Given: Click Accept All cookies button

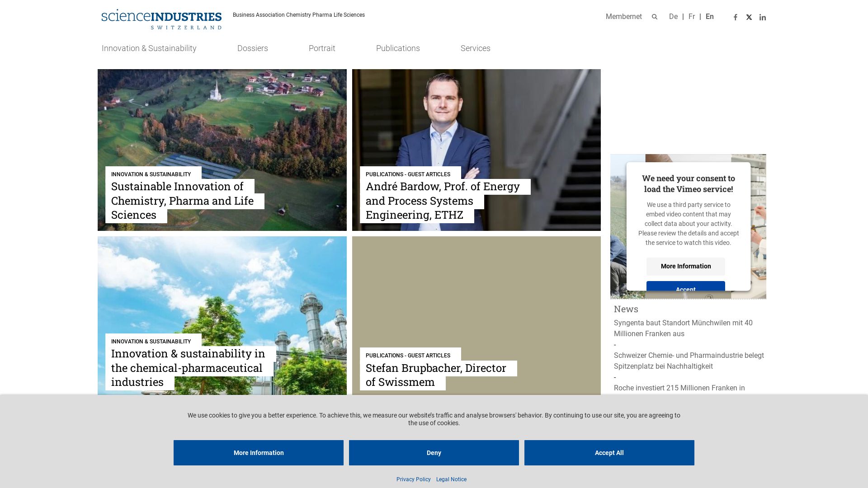Looking at the screenshot, I should pyautogui.click(x=609, y=453).
